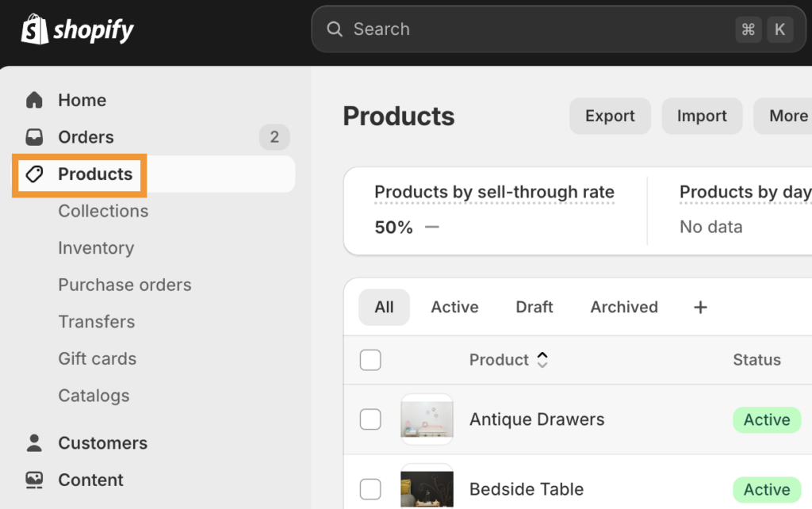The image size is (812, 509).
Task: Sort by the Product column chevrons
Action: click(542, 359)
